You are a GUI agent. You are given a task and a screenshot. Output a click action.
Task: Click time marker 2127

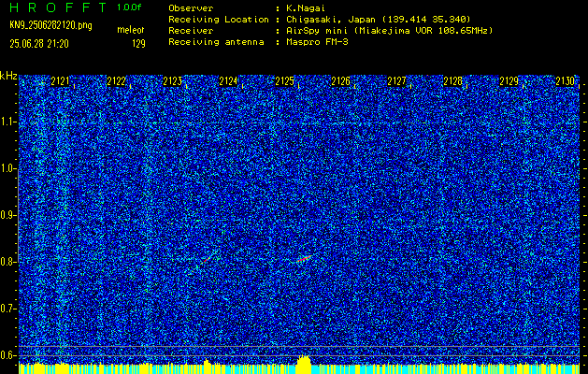(x=396, y=81)
